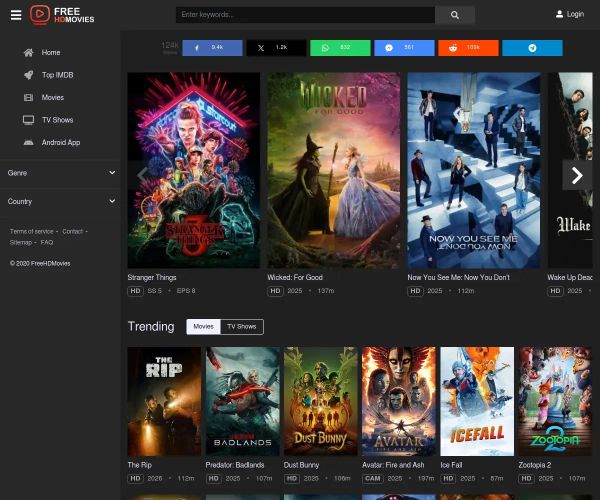Click the Trending heading
The height and width of the screenshot is (500, 600).
151,327
